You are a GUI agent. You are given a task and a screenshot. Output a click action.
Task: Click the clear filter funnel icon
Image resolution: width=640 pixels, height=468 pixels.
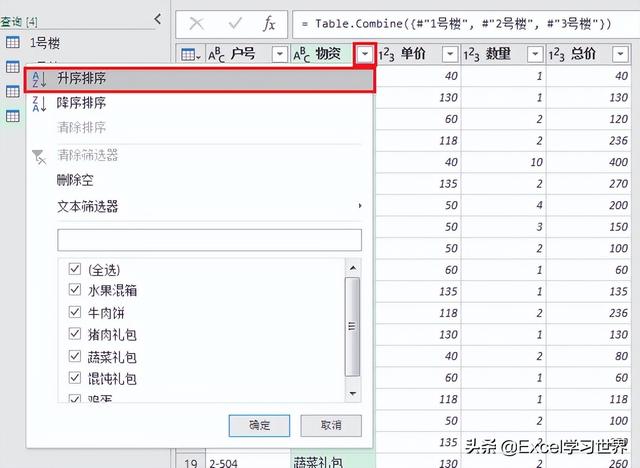coord(39,157)
